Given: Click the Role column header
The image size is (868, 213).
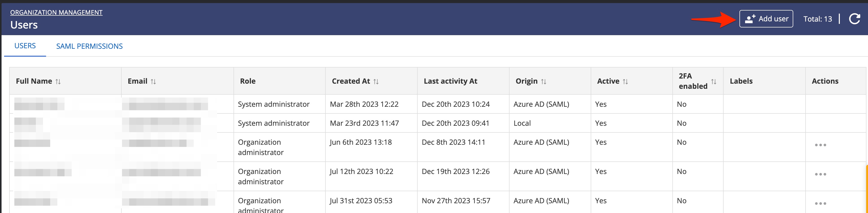Looking at the screenshot, I should coord(248,81).
